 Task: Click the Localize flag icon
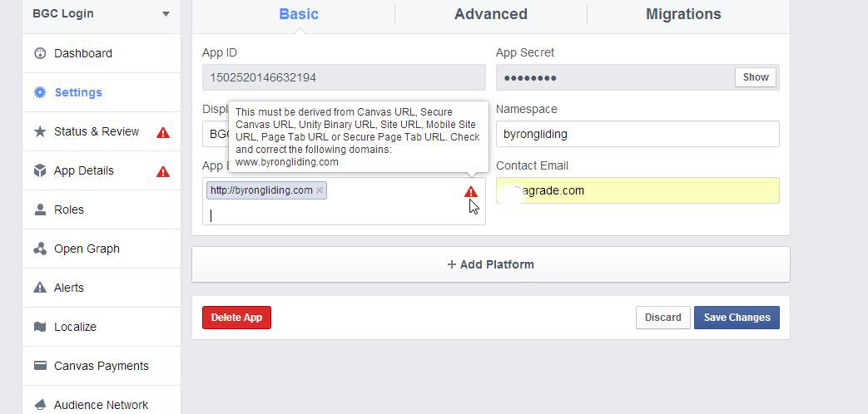tap(40, 327)
